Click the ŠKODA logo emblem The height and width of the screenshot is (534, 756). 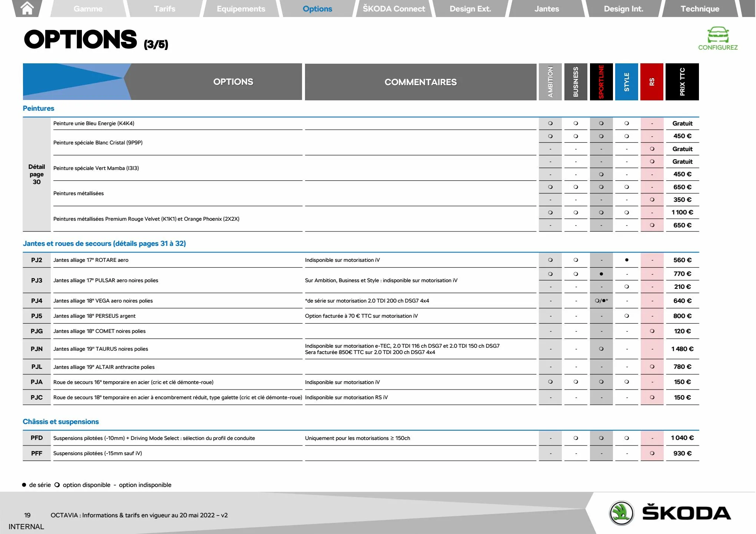[621, 513]
